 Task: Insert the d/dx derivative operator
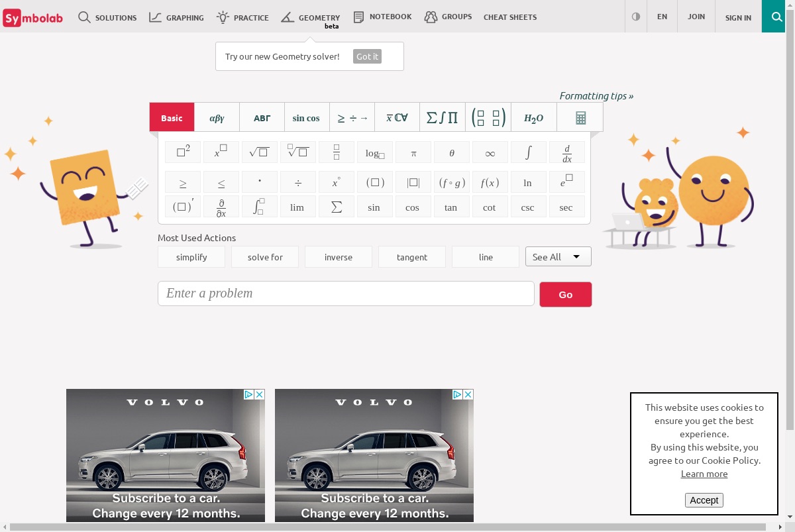pos(567,152)
